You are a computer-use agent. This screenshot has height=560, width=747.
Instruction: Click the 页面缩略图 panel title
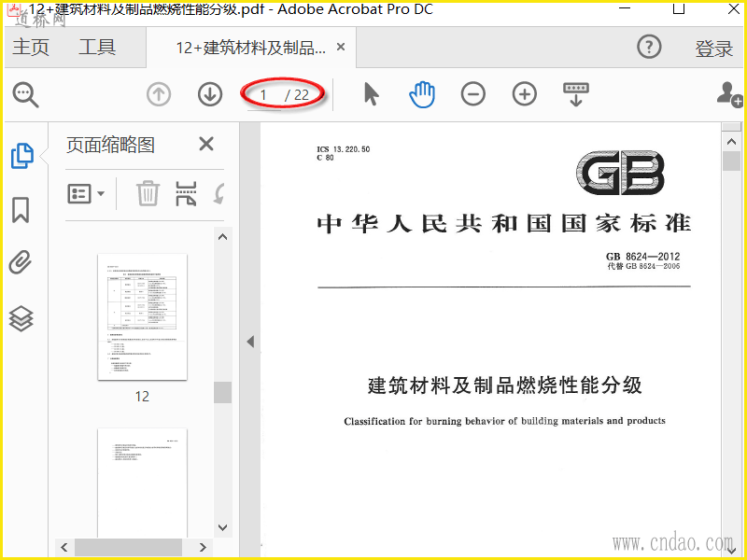click(x=110, y=145)
